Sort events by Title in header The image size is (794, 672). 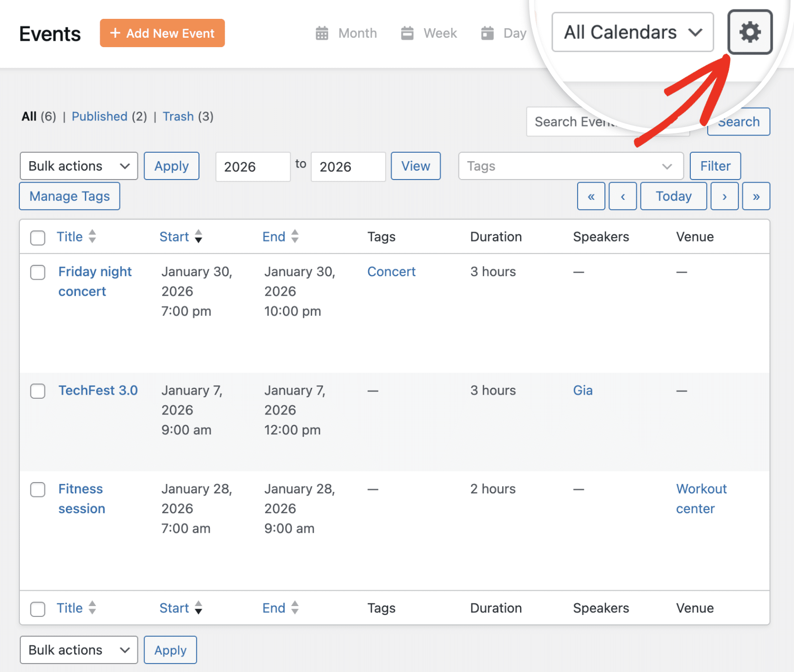(x=69, y=237)
